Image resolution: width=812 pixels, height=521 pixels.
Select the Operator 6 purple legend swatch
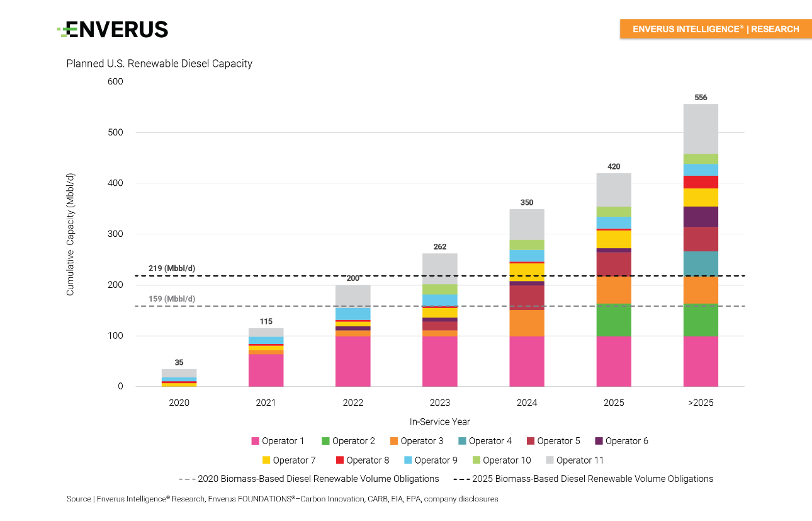tap(599, 440)
